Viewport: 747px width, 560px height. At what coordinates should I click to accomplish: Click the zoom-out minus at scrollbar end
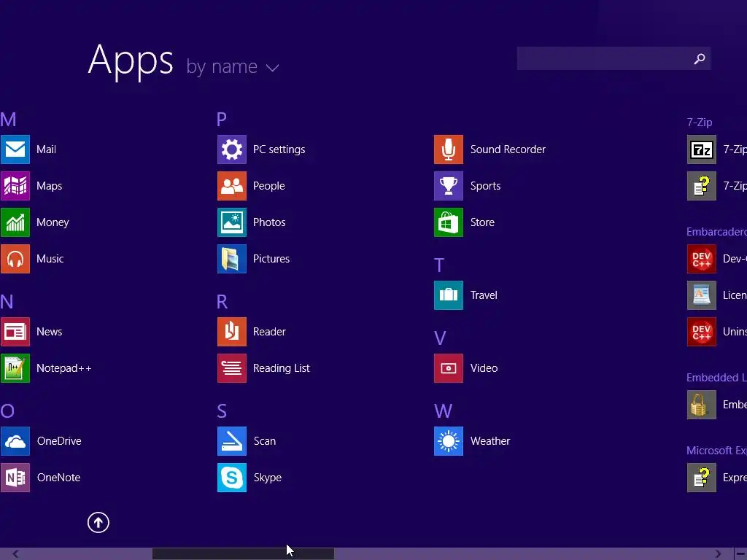741,554
